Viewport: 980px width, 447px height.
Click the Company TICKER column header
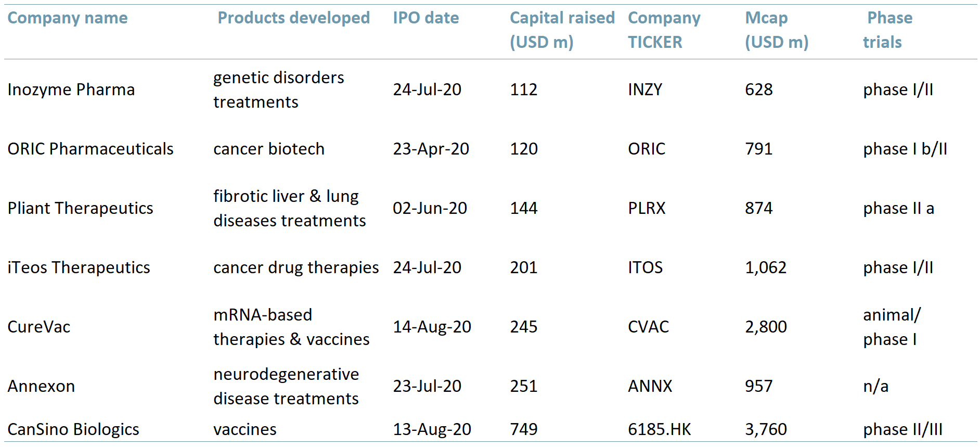(x=664, y=30)
